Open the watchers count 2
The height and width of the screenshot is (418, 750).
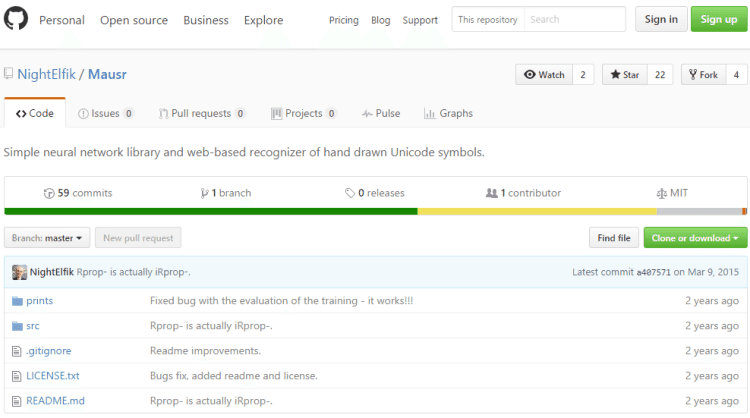point(583,75)
